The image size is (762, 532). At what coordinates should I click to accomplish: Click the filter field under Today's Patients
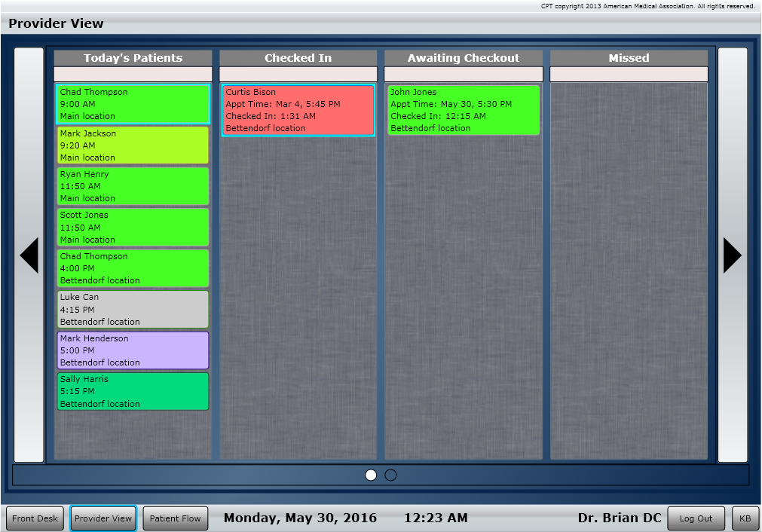tap(133, 74)
